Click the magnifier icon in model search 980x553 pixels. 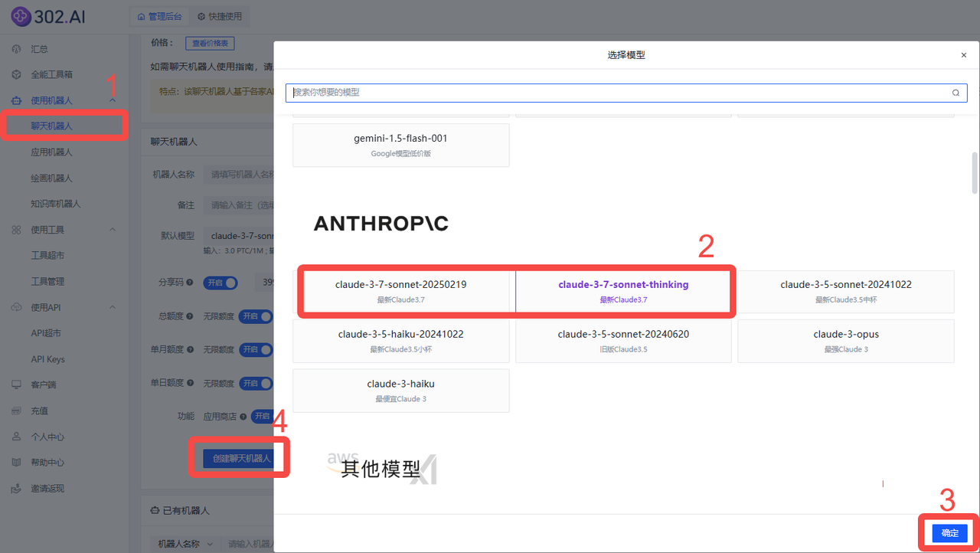955,93
